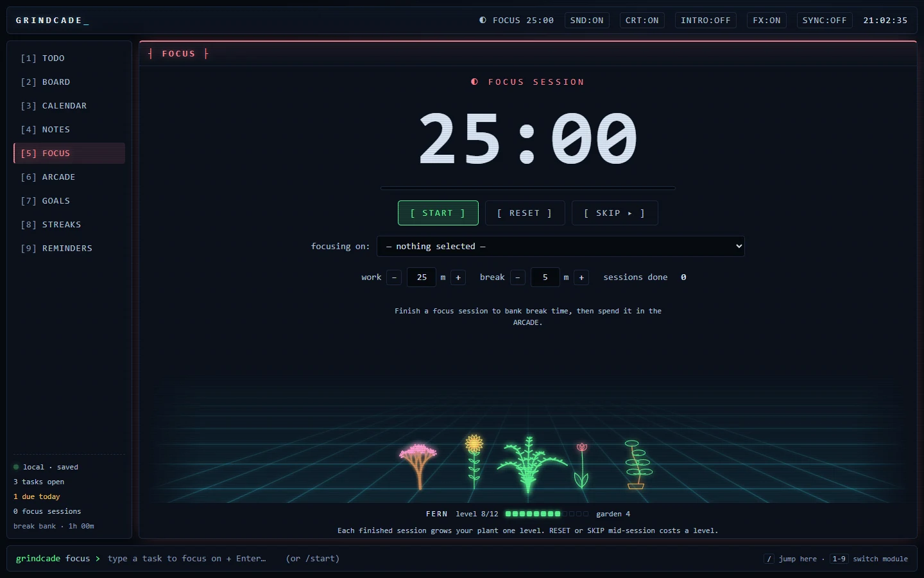Click the 'garden 4' label
Image resolution: width=924 pixels, height=578 pixels.
coord(613,514)
